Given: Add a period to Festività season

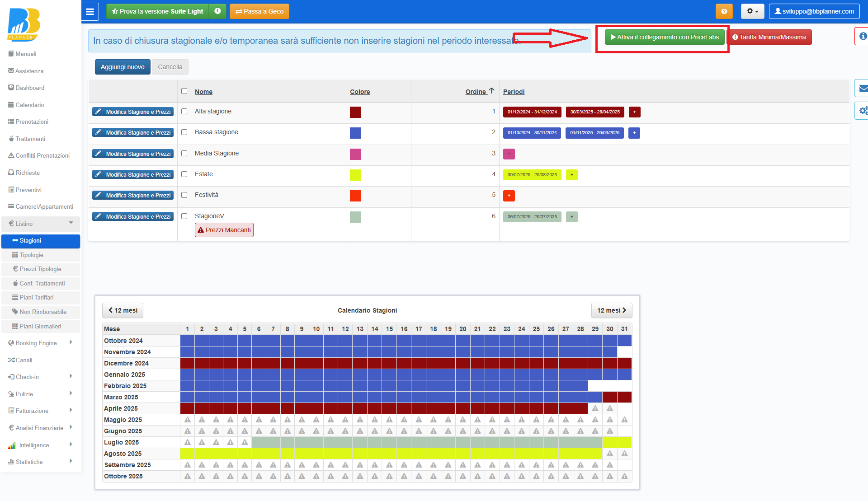Looking at the screenshot, I should (509, 196).
